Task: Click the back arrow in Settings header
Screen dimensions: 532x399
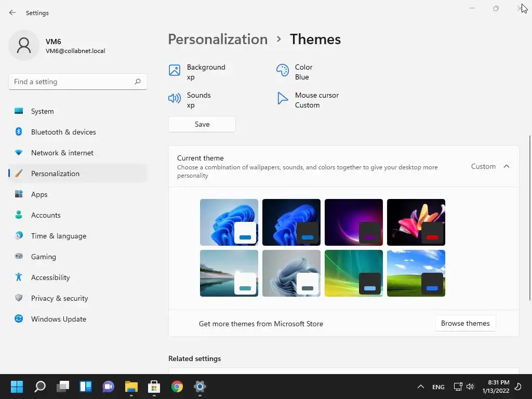Action: tap(12, 12)
